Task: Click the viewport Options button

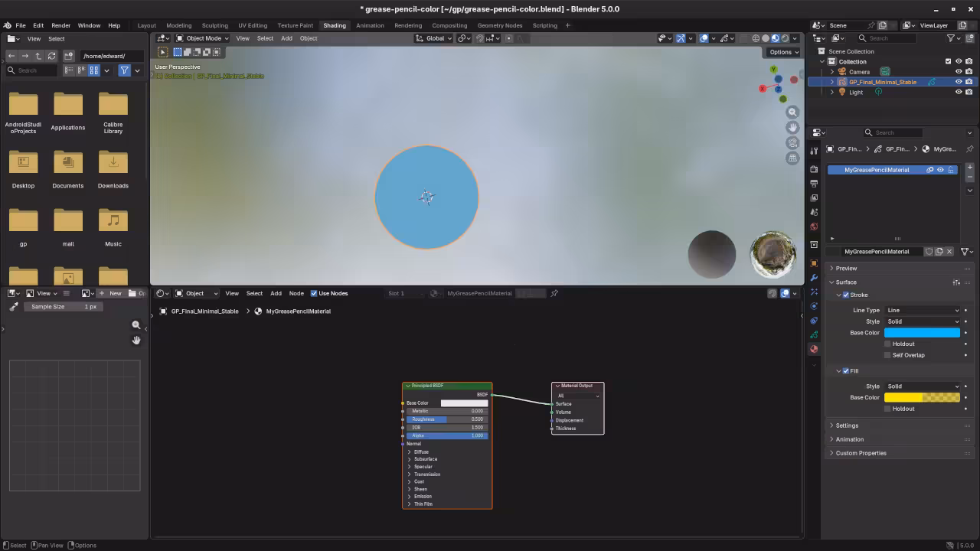Action: (783, 52)
